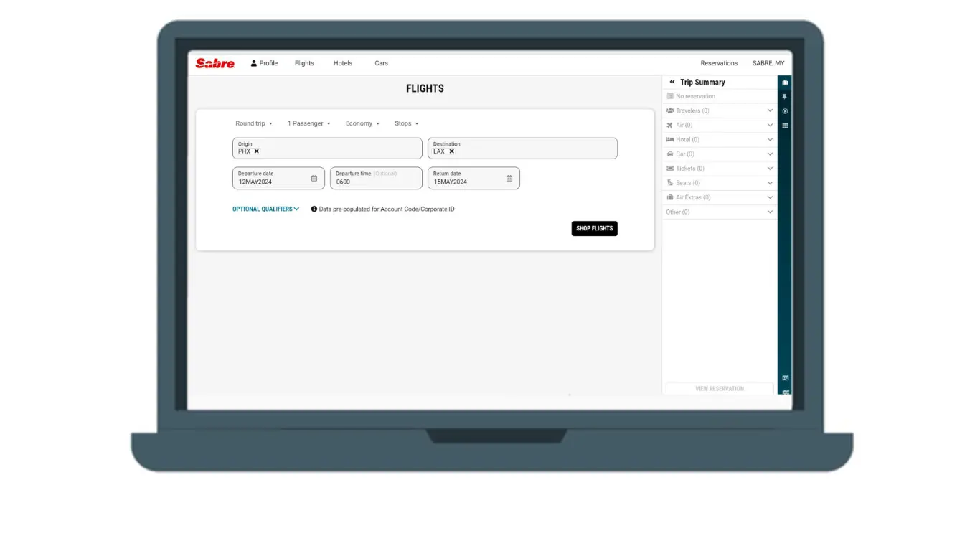This screenshot has width=980, height=551.
Task: Remove the LAX destination with the X
Action: point(451,151)
